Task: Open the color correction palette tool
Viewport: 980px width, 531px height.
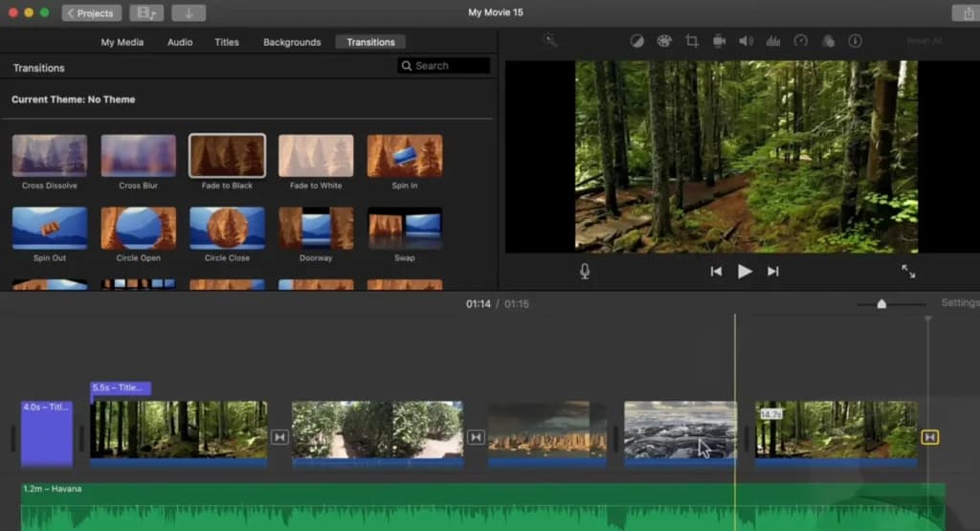Action: coord(664,41)
